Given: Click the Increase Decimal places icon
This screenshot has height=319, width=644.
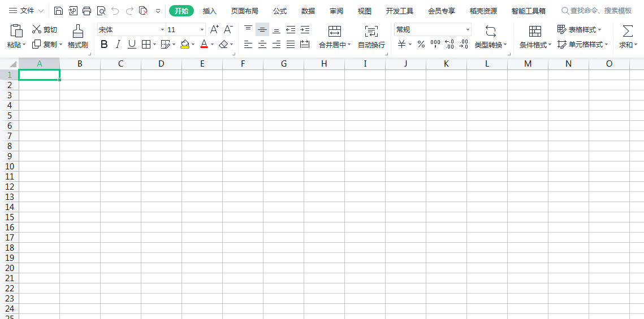Looking at the screenshot, I should click(449, 44).
